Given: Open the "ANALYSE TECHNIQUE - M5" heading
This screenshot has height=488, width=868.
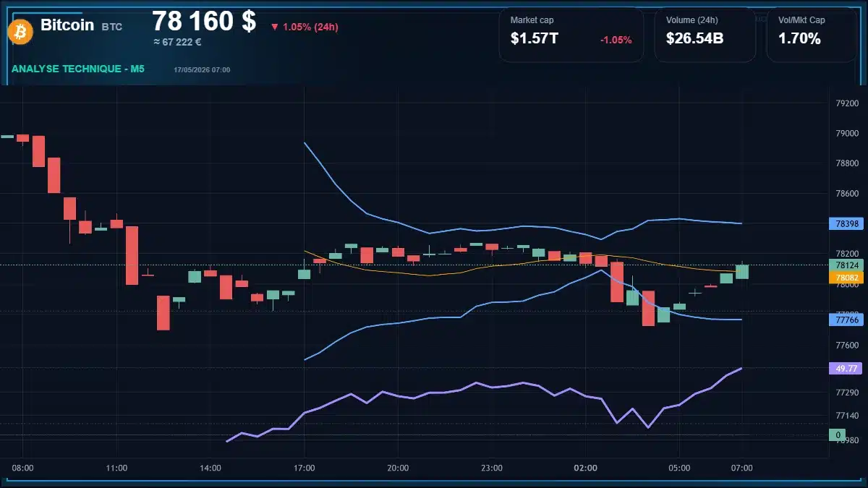Looking at the screenshot, I should click(x=78, y=69).
